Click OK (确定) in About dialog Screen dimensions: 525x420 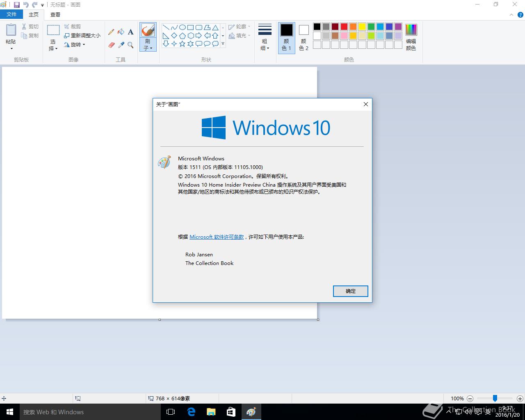click(351, 291)
